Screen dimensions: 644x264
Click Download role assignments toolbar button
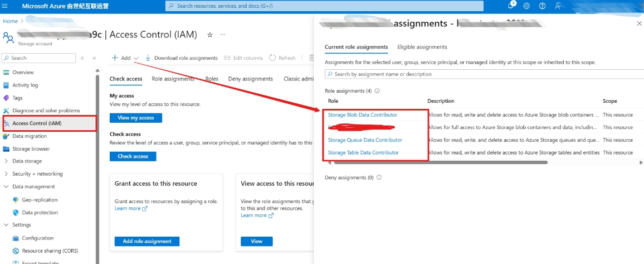[181, 58]
